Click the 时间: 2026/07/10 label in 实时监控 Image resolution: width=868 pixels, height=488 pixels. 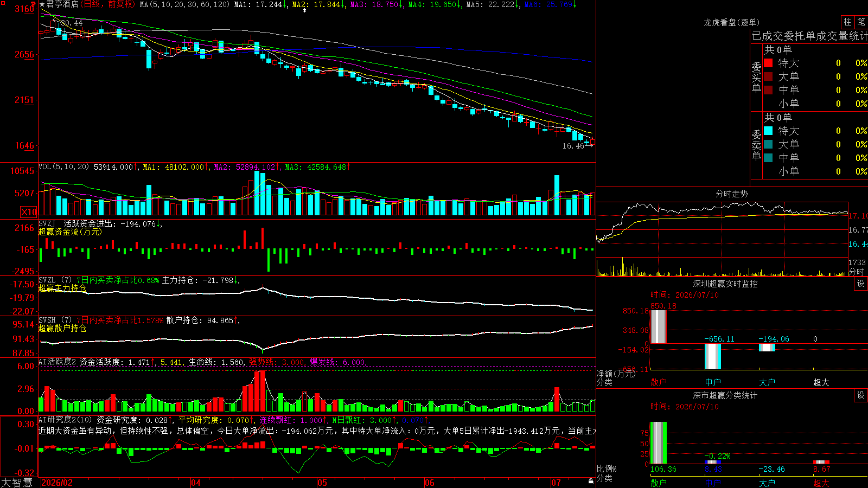coord(685,295)
